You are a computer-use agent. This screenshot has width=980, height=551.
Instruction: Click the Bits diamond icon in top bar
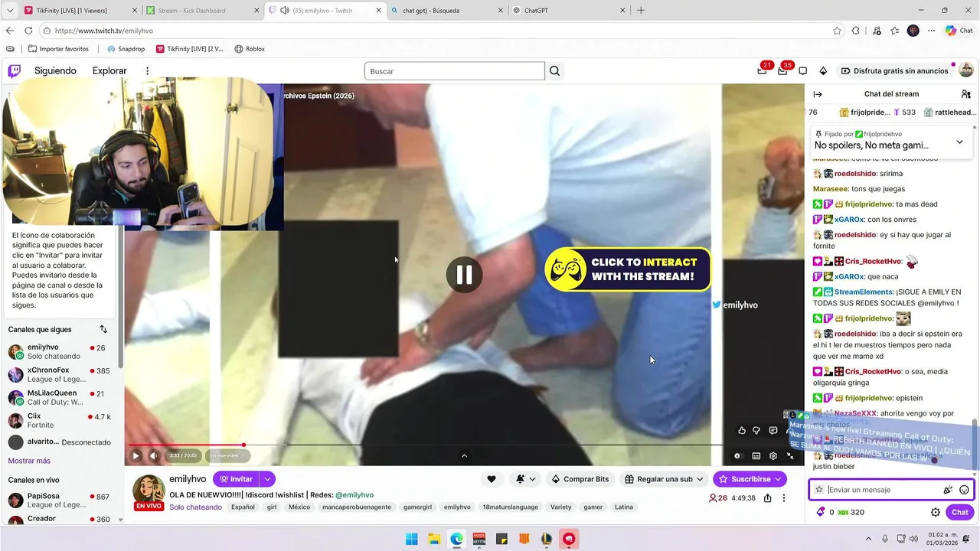[x=823, y=71]
